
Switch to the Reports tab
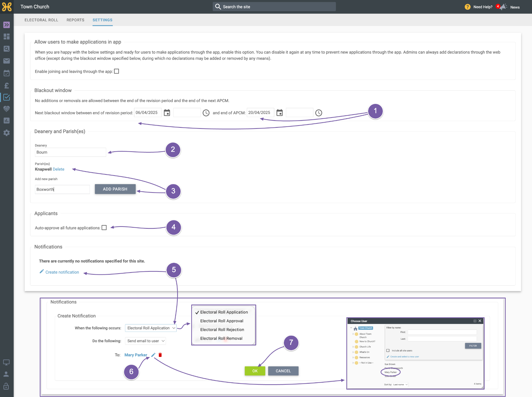tap(75, 20)
